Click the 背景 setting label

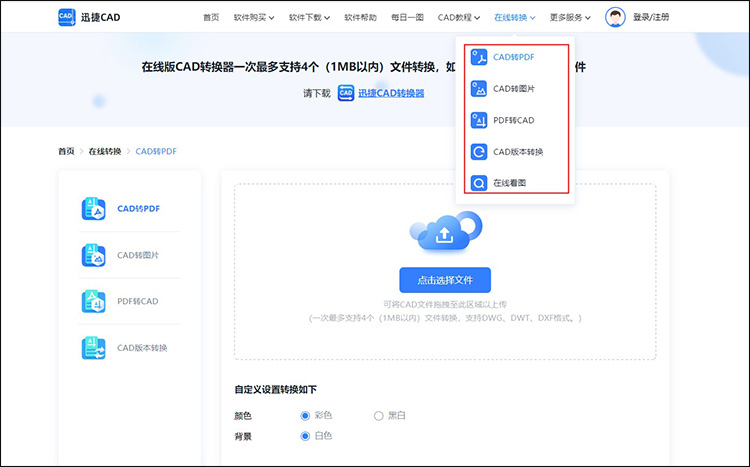243,436
